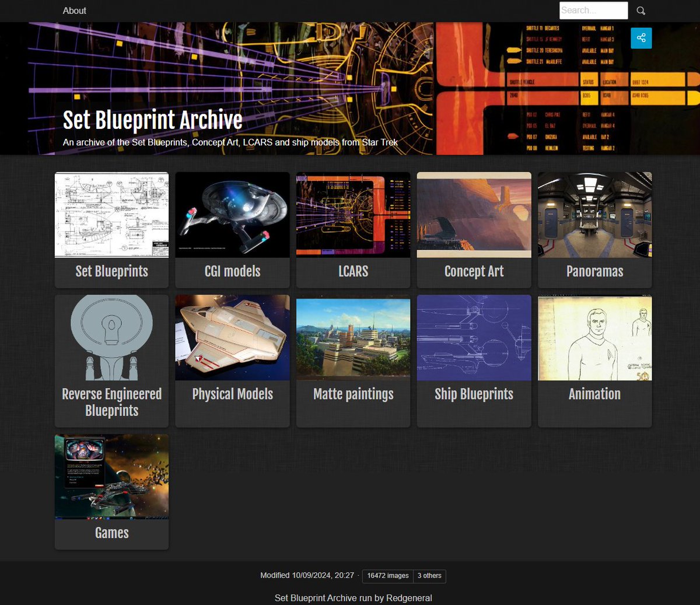Click the 16472 images counter
This screenshot has height=605, width=700.
pyautogui.click(x=387, y=576)
